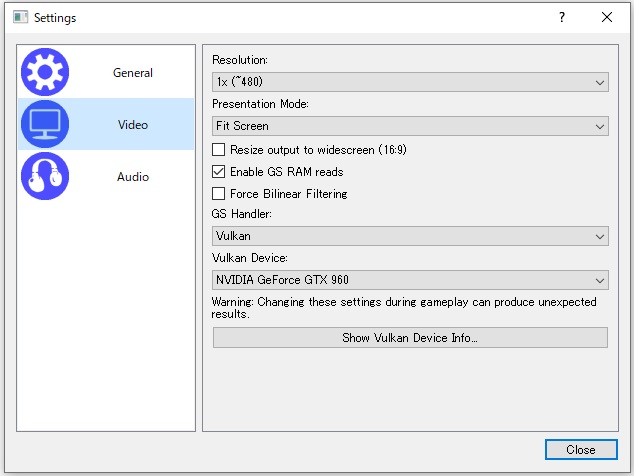
Task: Enable Resize output to widescreen checkbox
Action: click(x=220, y=150)
